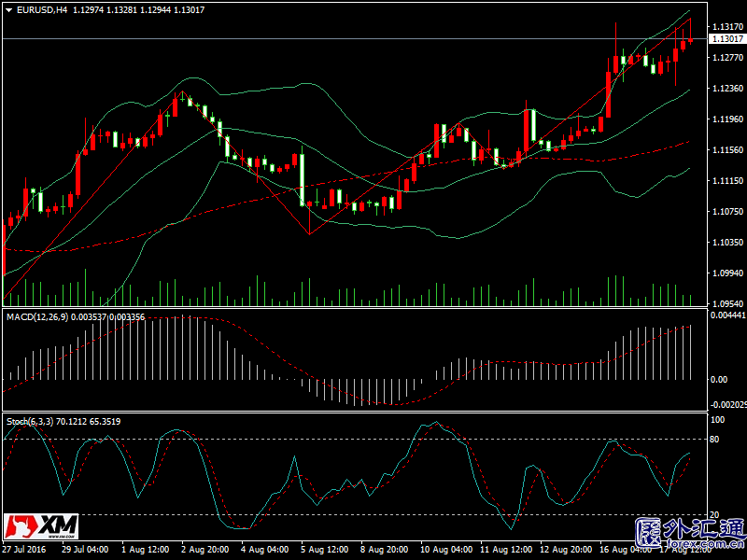
Task: Click the highlighted current price tag on axis
Action: 727,39
